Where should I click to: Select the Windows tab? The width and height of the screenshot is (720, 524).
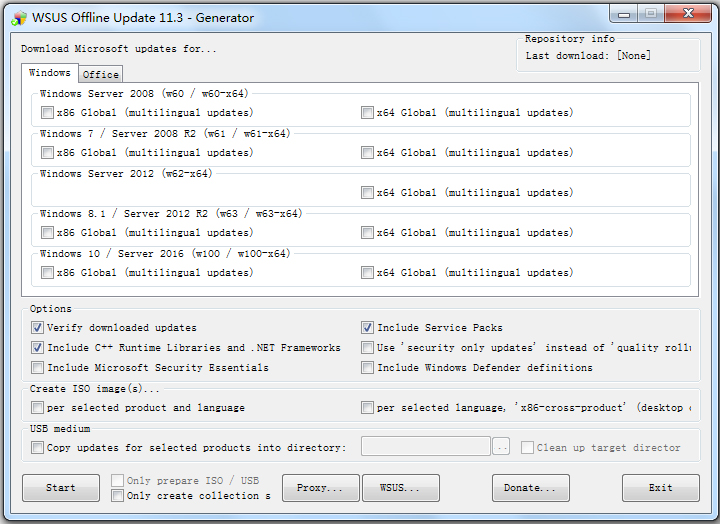tap(50, 73)
